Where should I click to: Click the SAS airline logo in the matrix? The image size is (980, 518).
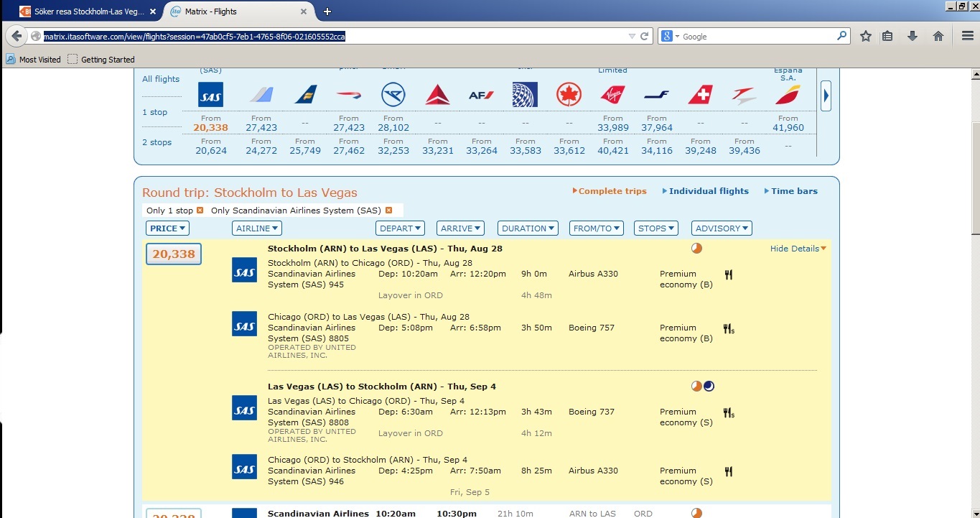210,94
